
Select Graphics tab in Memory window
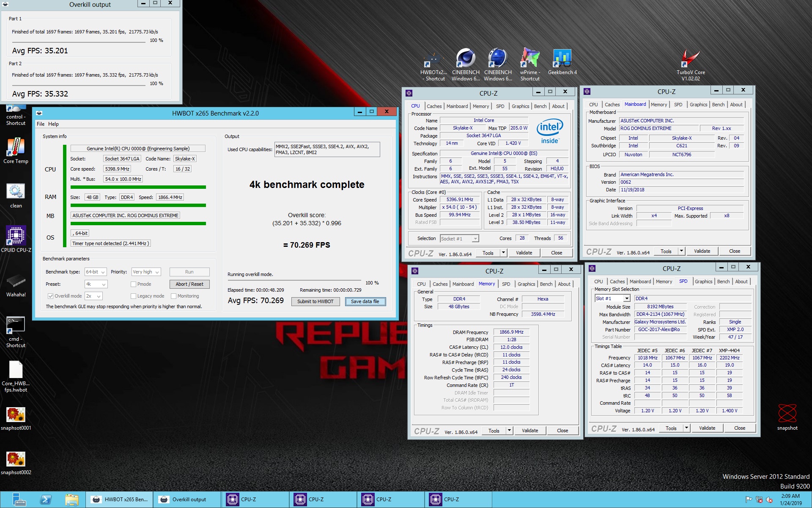526,284
